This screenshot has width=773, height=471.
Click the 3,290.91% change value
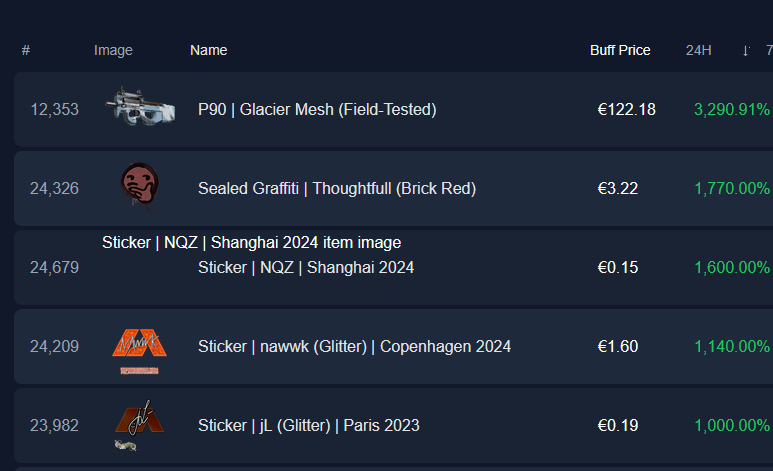tap(732, 110)
